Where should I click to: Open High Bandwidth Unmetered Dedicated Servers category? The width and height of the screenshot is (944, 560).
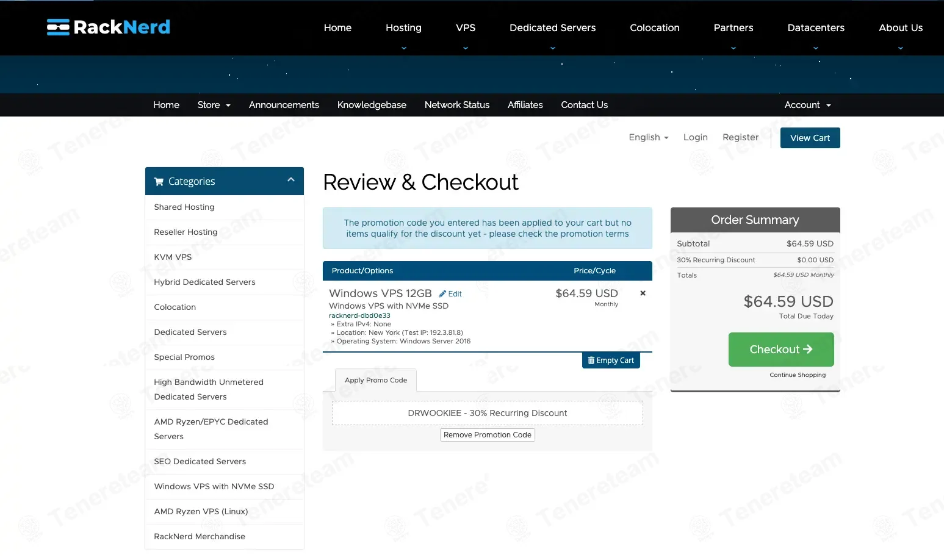[225, 390]
